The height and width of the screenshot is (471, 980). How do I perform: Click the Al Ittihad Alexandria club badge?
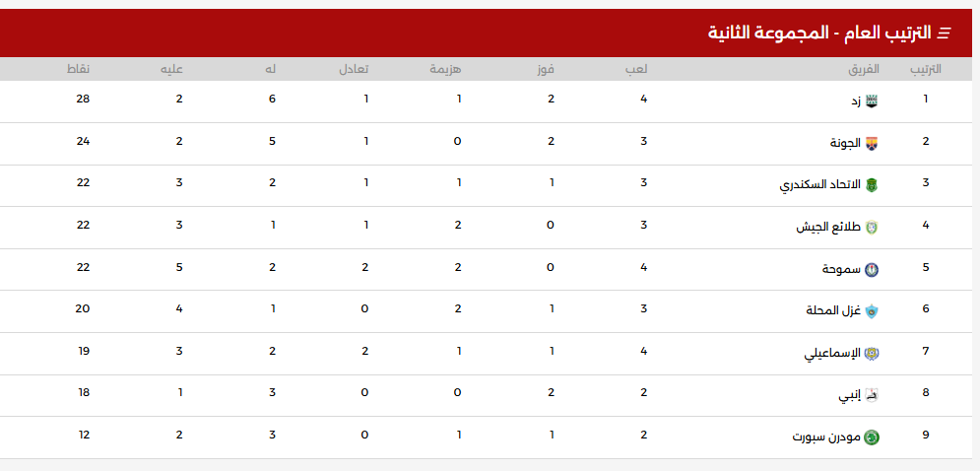point(871,185)
